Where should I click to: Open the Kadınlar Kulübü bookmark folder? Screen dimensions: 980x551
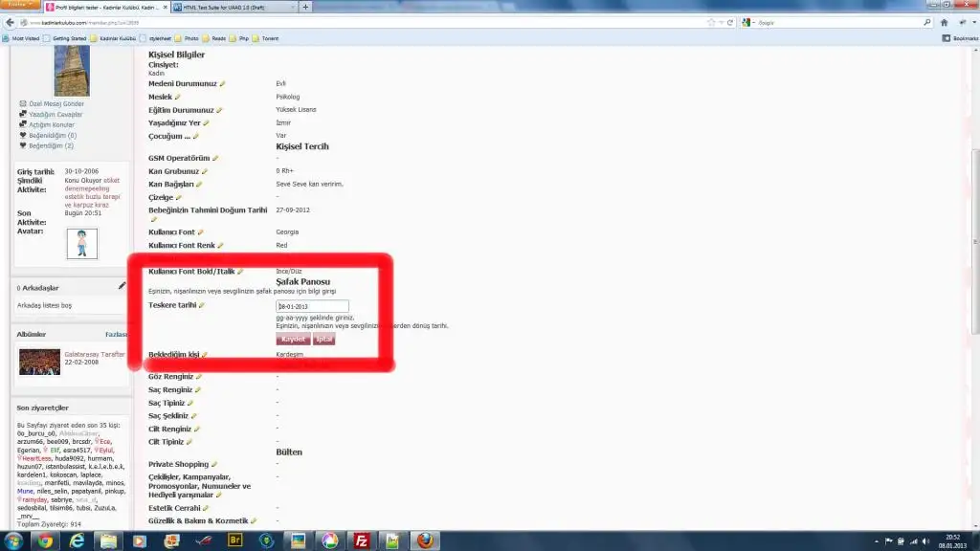pyautogui.click(x=113, y=38)
